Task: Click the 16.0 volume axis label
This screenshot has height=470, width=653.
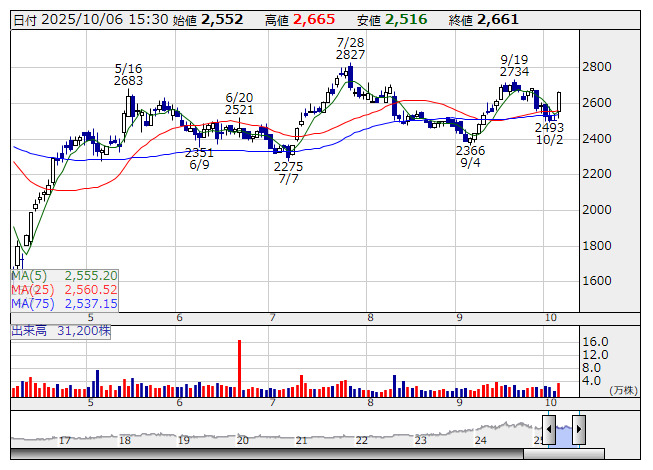Action: [596, 342]
